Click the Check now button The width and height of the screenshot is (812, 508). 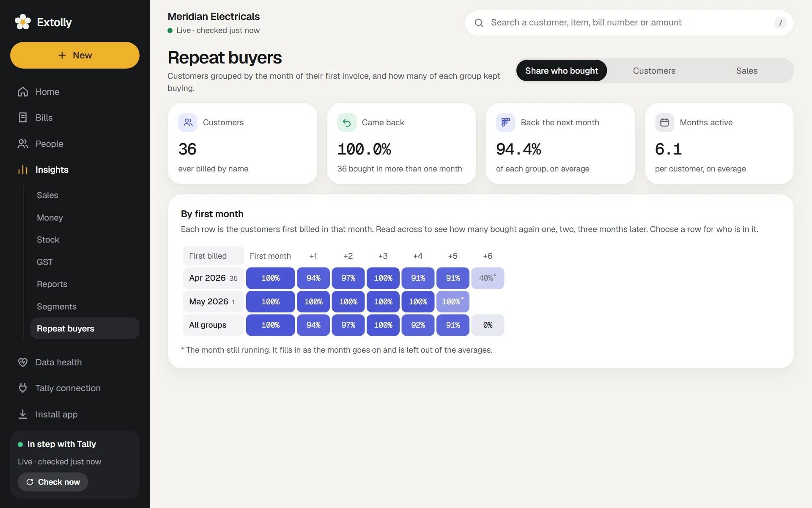(x=53, y=482)
